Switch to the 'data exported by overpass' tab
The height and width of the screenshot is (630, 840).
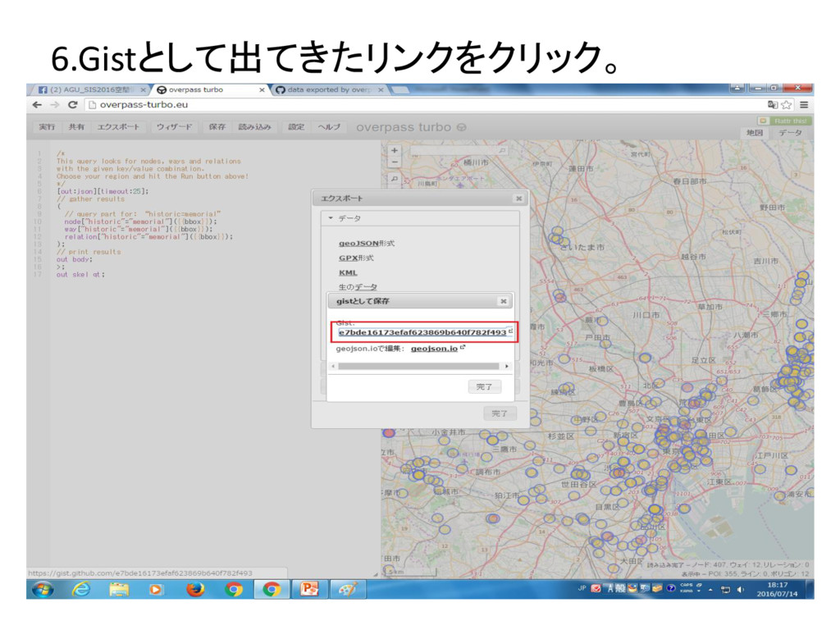pyautogui.click(x=324, y=89)
